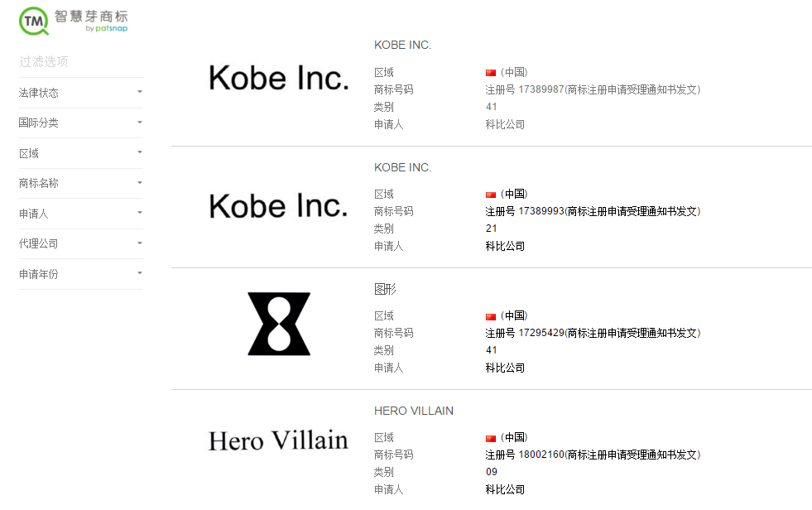The width and height of the screenshot is (812, 510).
Task: Open the first KOBE INC. result title
Action: pyautogui.click(x=402, y=45)
